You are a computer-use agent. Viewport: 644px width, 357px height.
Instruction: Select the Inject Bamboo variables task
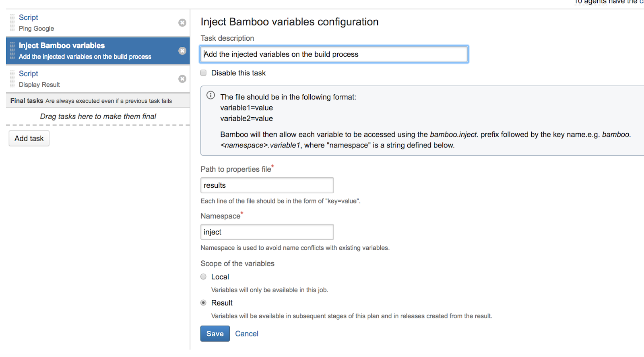[98, 51]
